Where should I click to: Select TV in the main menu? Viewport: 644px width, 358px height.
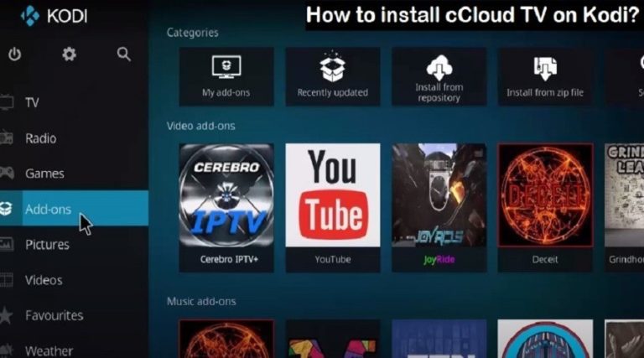[32, 102]
